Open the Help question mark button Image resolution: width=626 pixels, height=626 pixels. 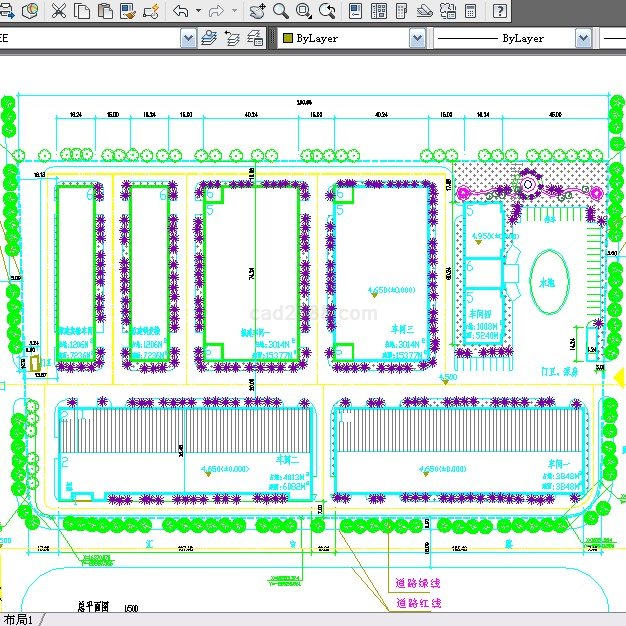(x=499, y=11)
